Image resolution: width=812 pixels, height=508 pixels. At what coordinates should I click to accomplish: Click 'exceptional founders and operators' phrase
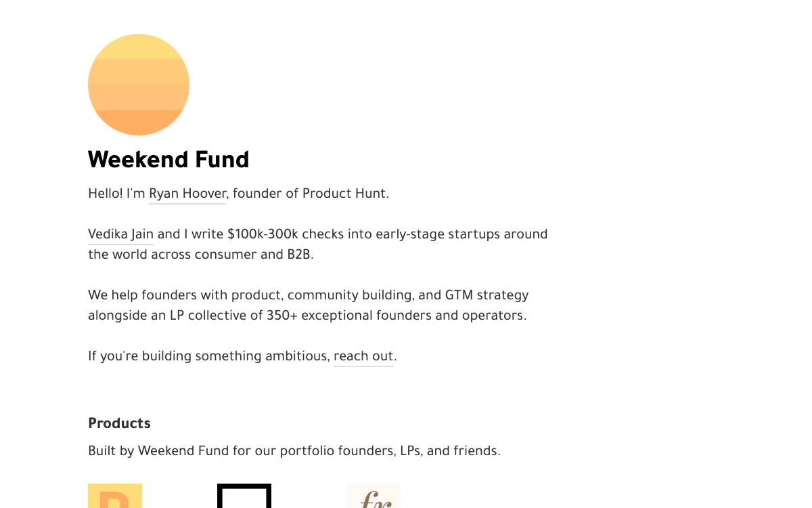tap(413, 316)
